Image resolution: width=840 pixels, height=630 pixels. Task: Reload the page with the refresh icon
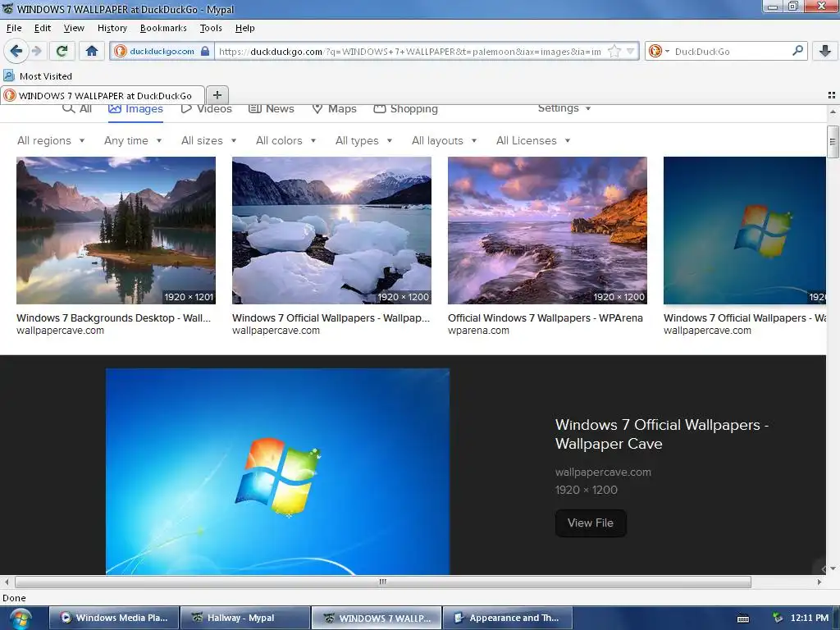coord(62,51)
